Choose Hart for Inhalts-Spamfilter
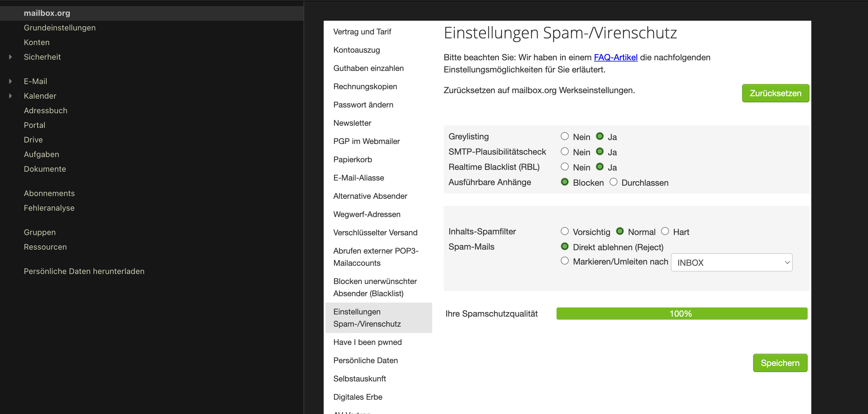Viewport: 868px width, 414px height. (664, 231)
